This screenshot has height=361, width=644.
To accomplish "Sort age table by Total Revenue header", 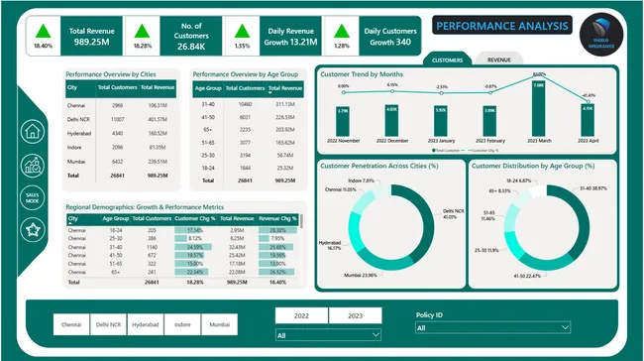I will tap(285, 88).
